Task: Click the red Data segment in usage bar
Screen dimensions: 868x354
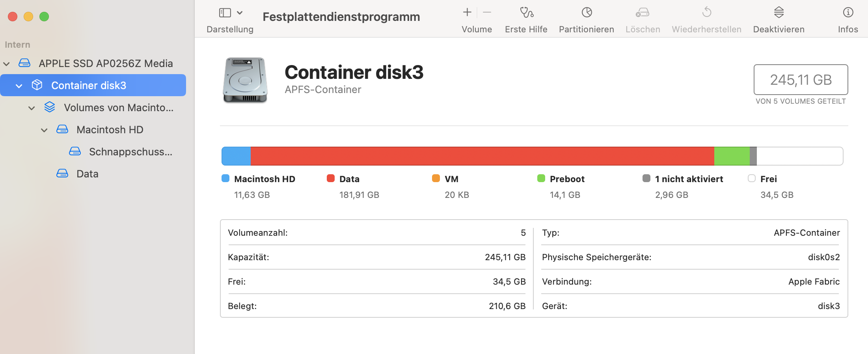Action: [482, 156]
